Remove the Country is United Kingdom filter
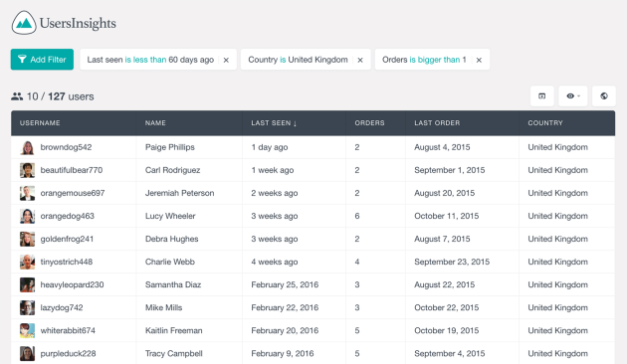Screen dimensions: 627x364 click(360, 60)
